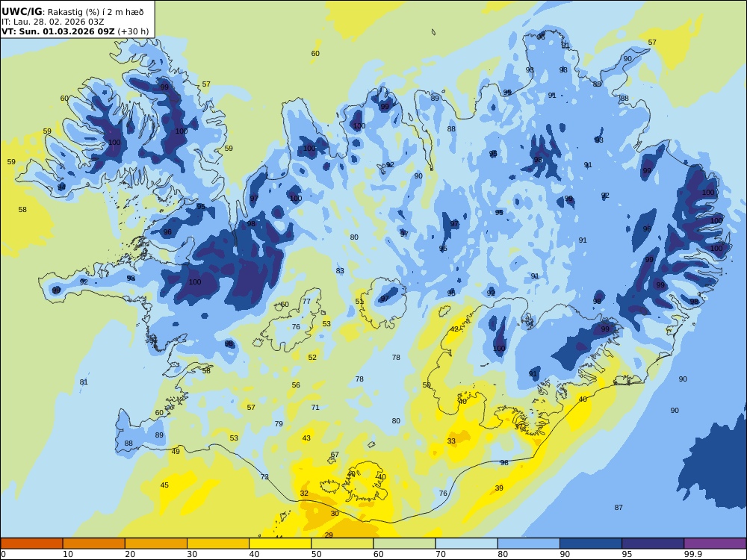Click the legend tick label '0'

3,554
